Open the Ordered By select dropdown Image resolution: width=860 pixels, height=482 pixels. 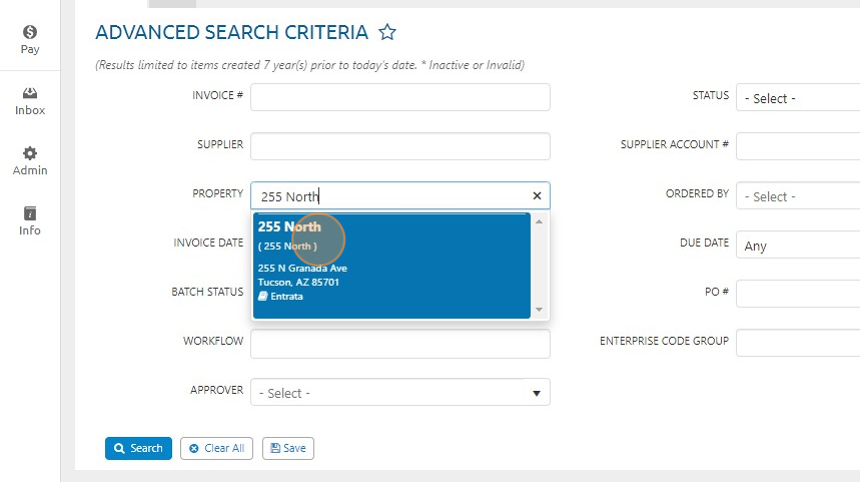[x=798, y=196]
